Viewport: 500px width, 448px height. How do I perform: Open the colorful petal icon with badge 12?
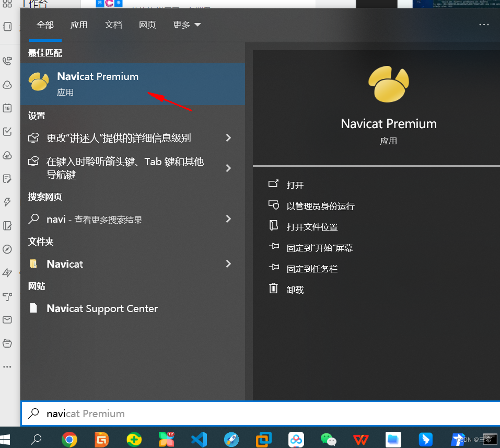(167, 440)
